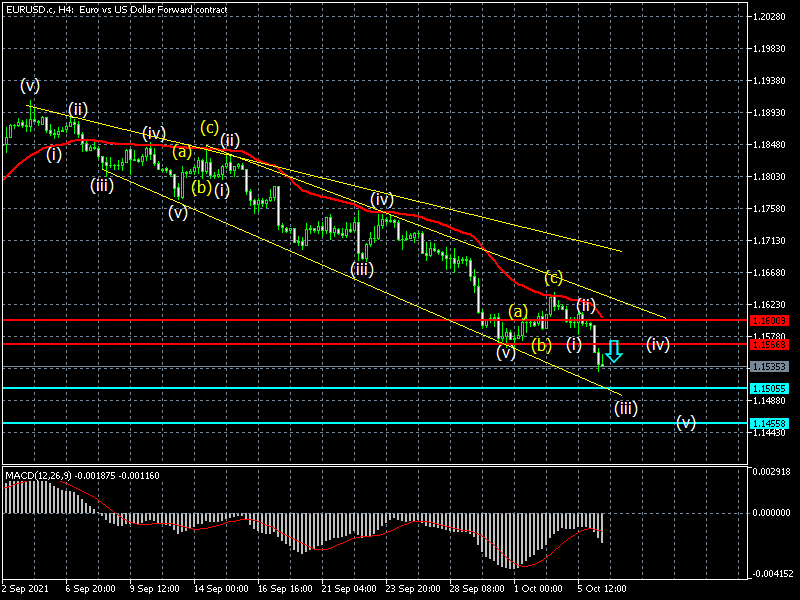
Task: Click the gray current price label 1.15353
Action: pos(770,367)
